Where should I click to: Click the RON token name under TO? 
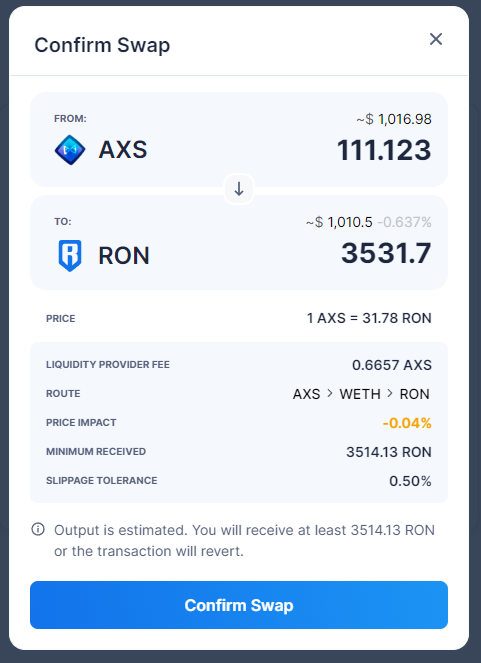pyautogui.click(x=124, y=255)
